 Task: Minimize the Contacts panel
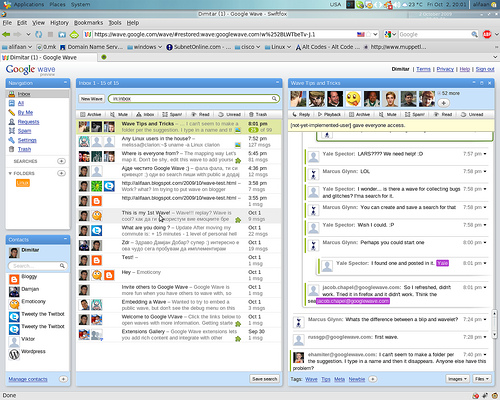(x=65, y=239)
